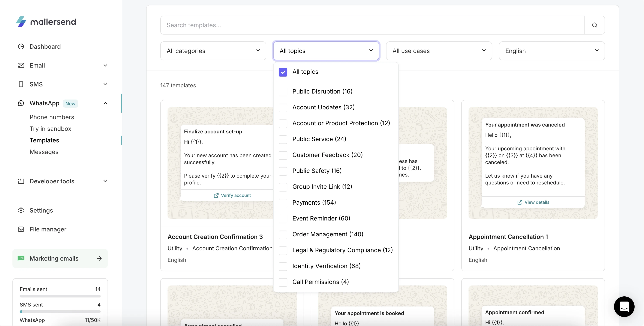644x326 pixels.
Task: Click the SMS phone icon in sidebar
Action: pyautogui.click(x=21, y=84)
